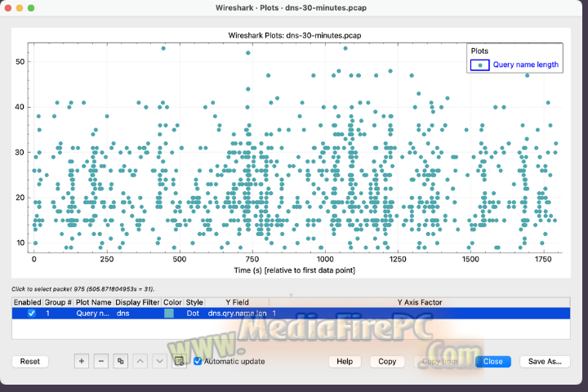Viewport: 588px width, 392px height.
Task: Select the 'dns.qry.name.len' Y field cell
Action: [238, 314]
